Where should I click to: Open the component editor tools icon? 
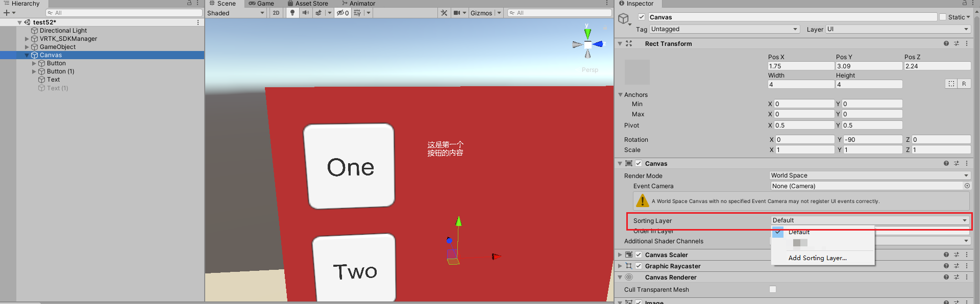click(444, 13)
